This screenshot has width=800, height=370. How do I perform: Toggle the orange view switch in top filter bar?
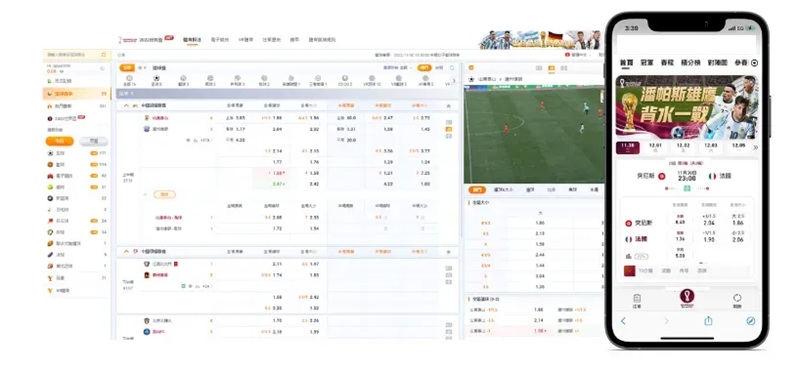click(x=424, y=67)
